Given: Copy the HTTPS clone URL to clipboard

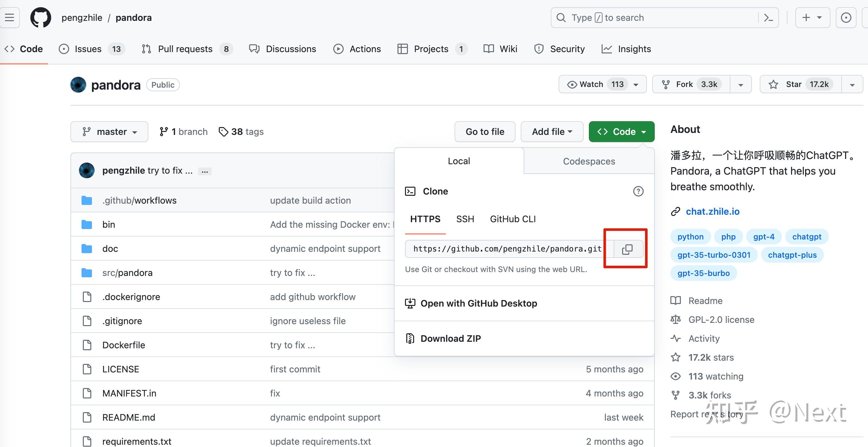Looking at the screenshot, I should tap(627, 249).
